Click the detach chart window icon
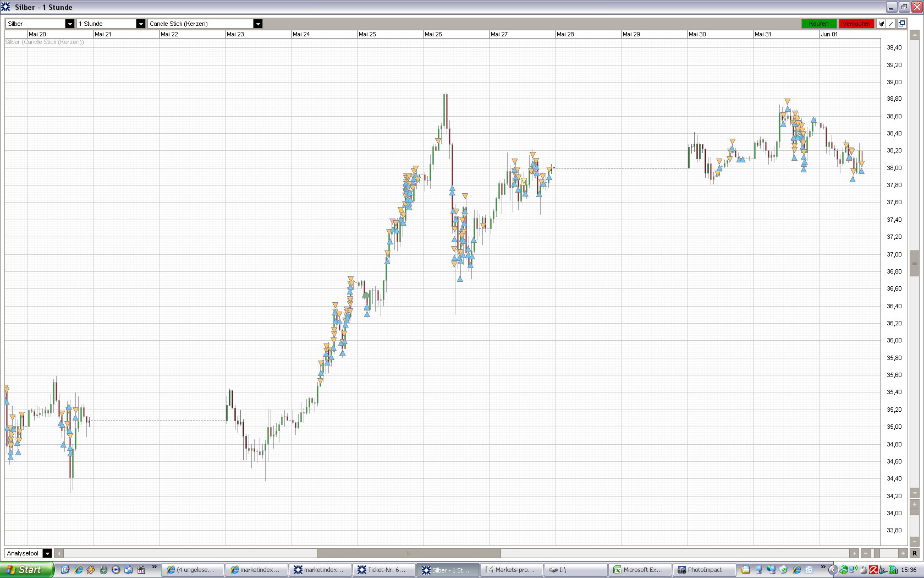Viewport: 924px width, 578px height. click(x=902, y=24)
